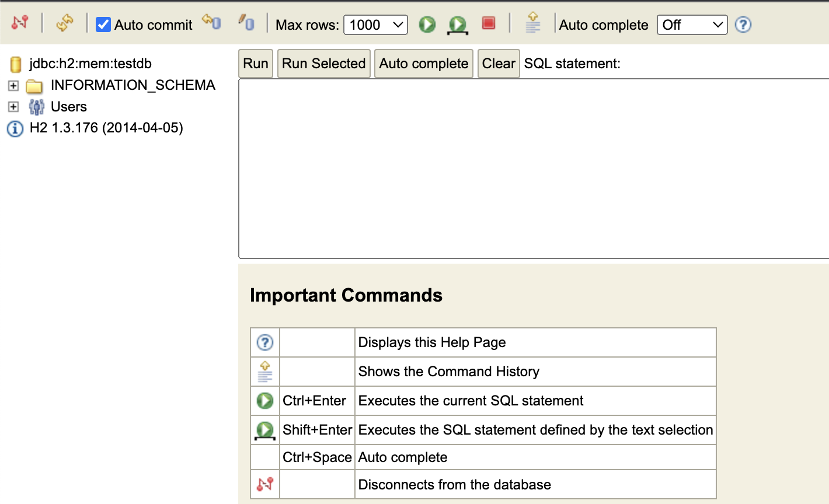Image resolution: width=829 pixels, height=504 pixels.
Task: Click 'Executes the current SQL statement' text
Action: [x=471, y=401]
